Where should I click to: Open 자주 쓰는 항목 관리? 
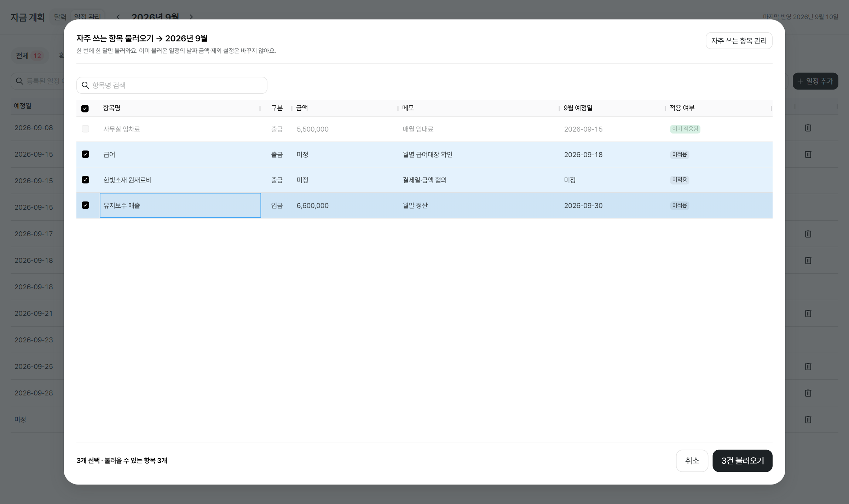pos(739,41)
